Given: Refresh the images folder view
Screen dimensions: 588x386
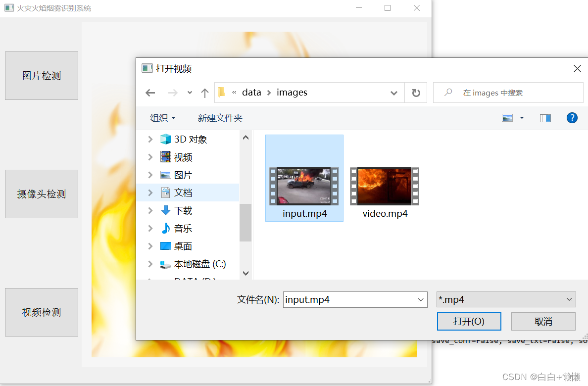Looking at the screenshot, I should click(x=415, y=92).
